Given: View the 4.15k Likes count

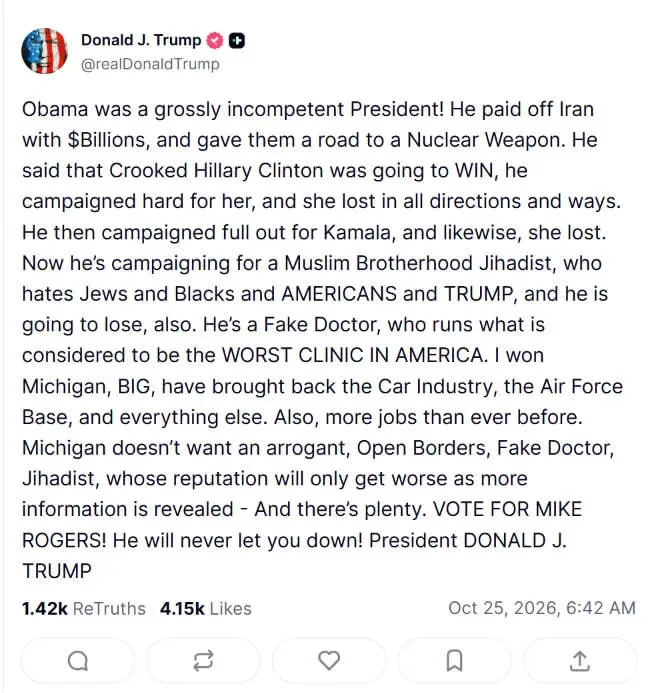Looking at the screenshot, I should tap(182, 609).
